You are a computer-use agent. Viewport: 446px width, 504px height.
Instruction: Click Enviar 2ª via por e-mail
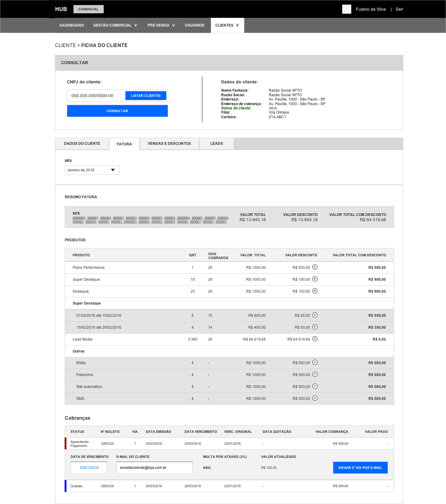coord(360,468)
